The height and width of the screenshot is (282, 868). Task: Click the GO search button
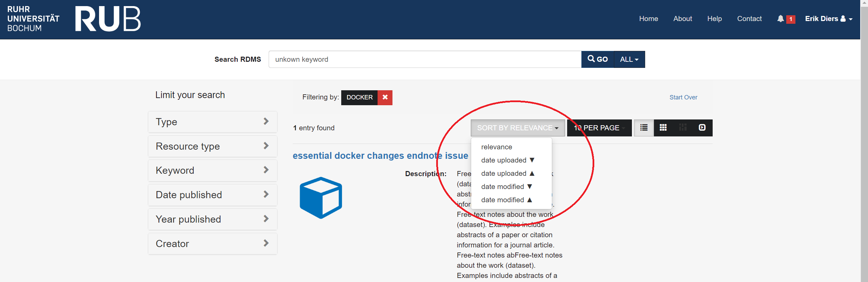click(598, 59)
